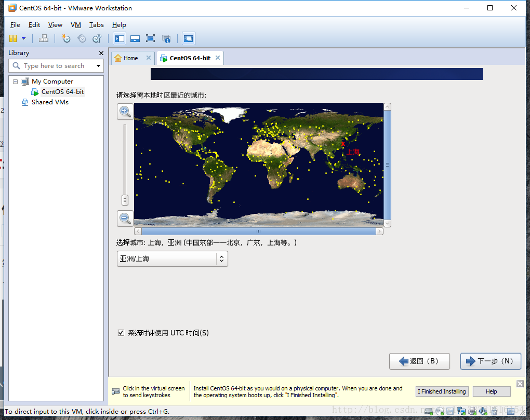Open the Edit menu
This screenshot has height=420, width=530.
click(x=34, y=24)
